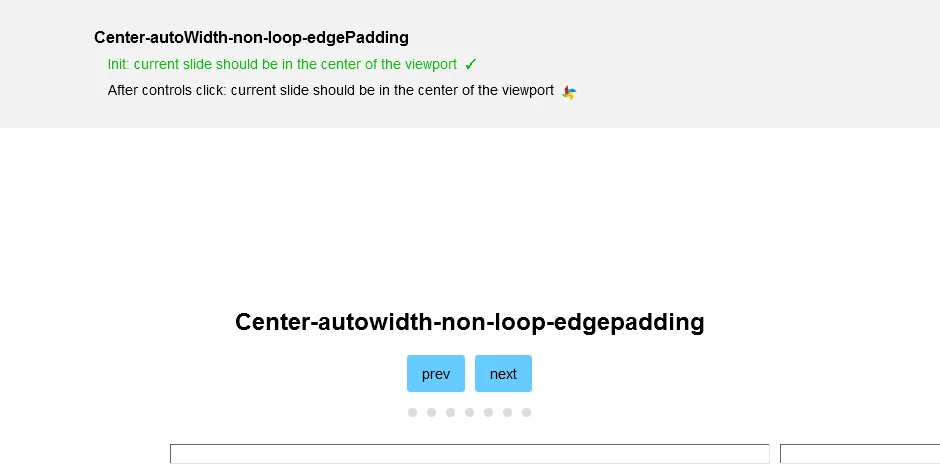Screen dimensions: 940x467
Task: Click the green checkmark after Init test
Action: 471,64
